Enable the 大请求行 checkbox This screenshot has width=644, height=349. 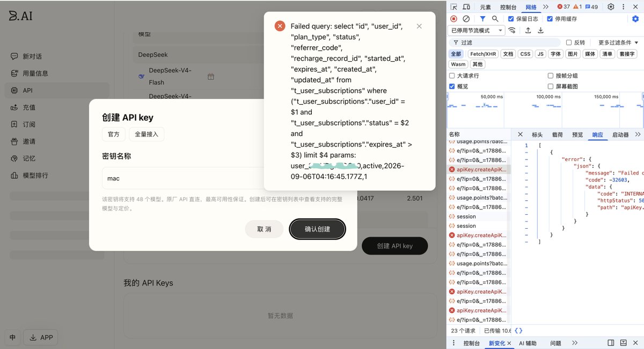(x=452, y=76)
